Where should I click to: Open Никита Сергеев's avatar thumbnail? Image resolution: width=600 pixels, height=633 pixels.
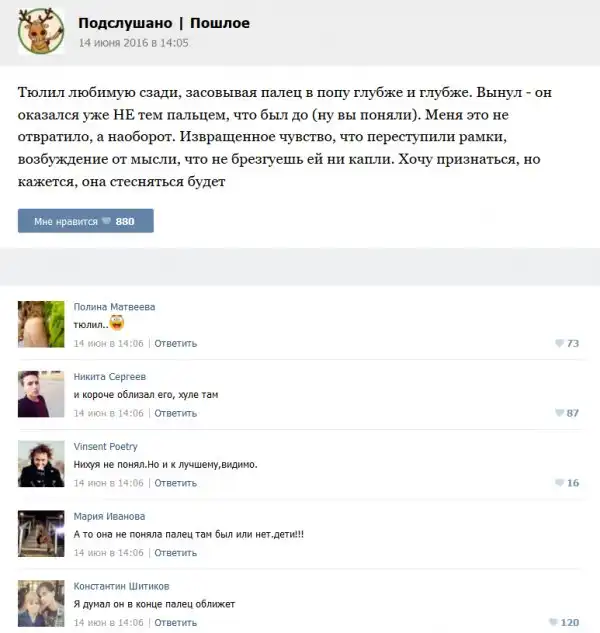[41, 394]
